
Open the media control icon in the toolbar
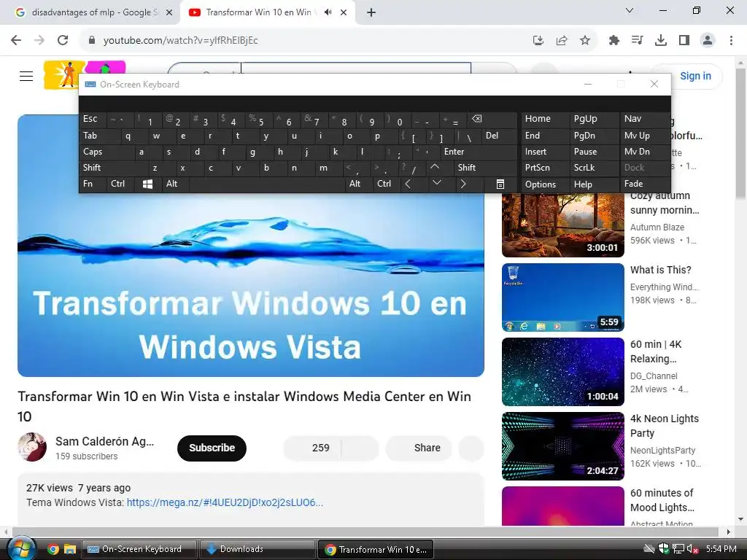coord(637,41)
